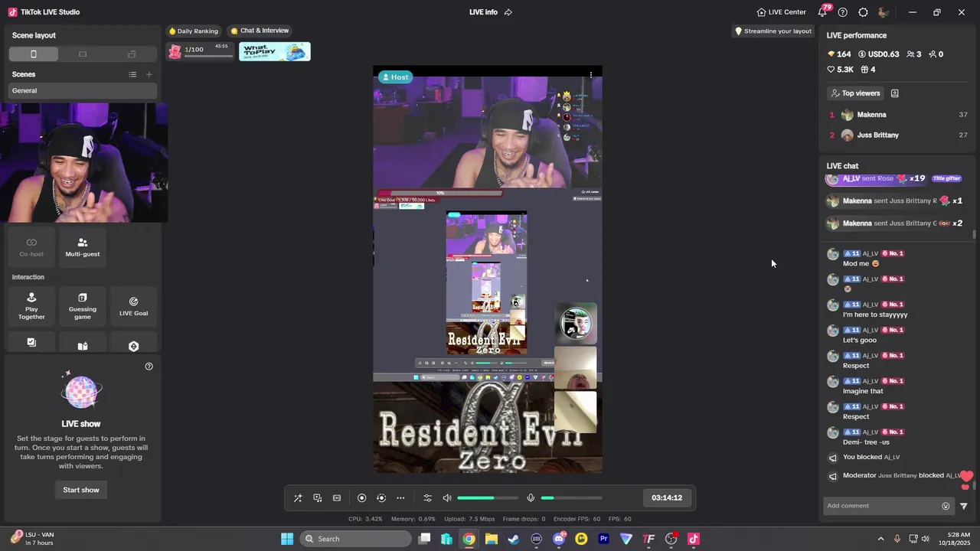Open the Windows Start menu
980x551 pixels.
(x=287, y=539)
